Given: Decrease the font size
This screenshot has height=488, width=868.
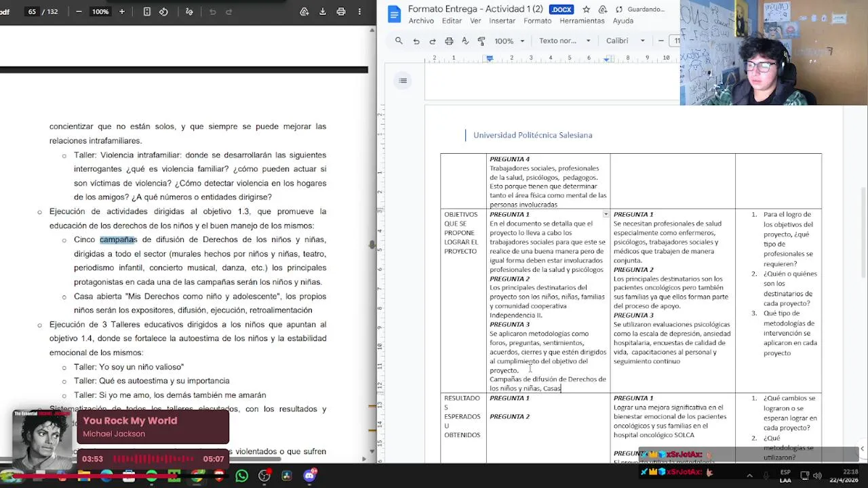Looking at the screenshot, I should (x=660, y=41).
